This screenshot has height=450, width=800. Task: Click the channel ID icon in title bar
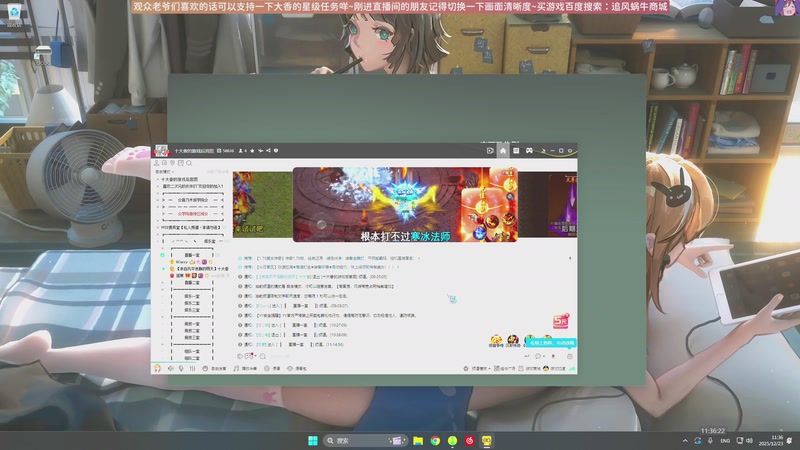tap(219, 151)
